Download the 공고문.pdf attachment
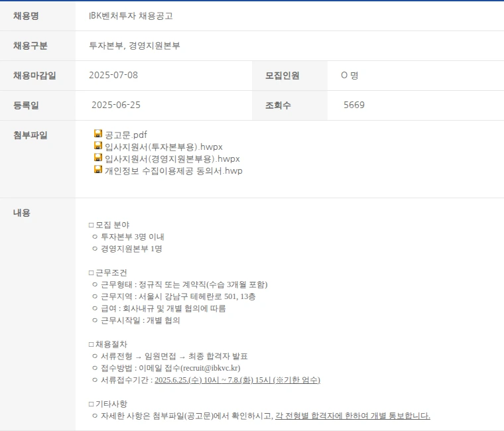 click(x=126, y=135)
